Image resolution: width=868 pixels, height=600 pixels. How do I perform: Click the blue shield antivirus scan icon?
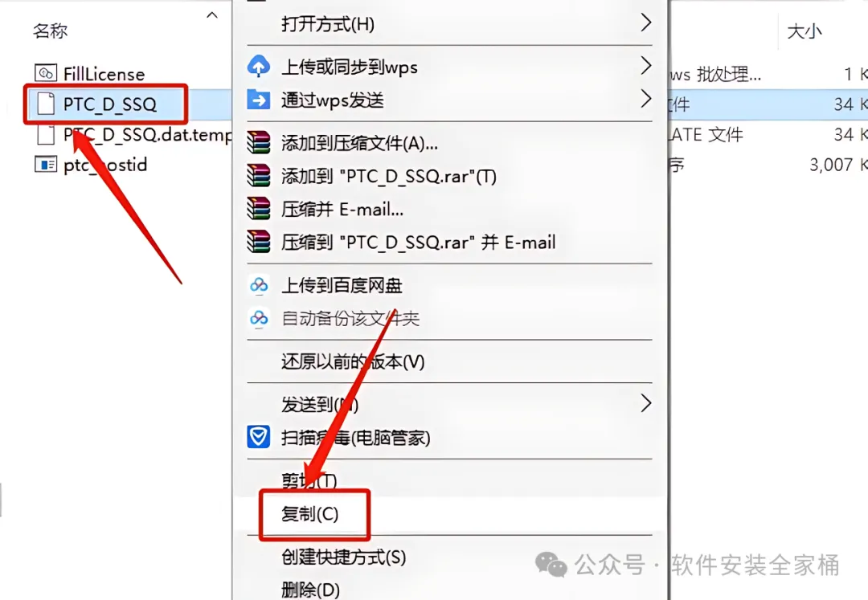[x=259, y=437]
